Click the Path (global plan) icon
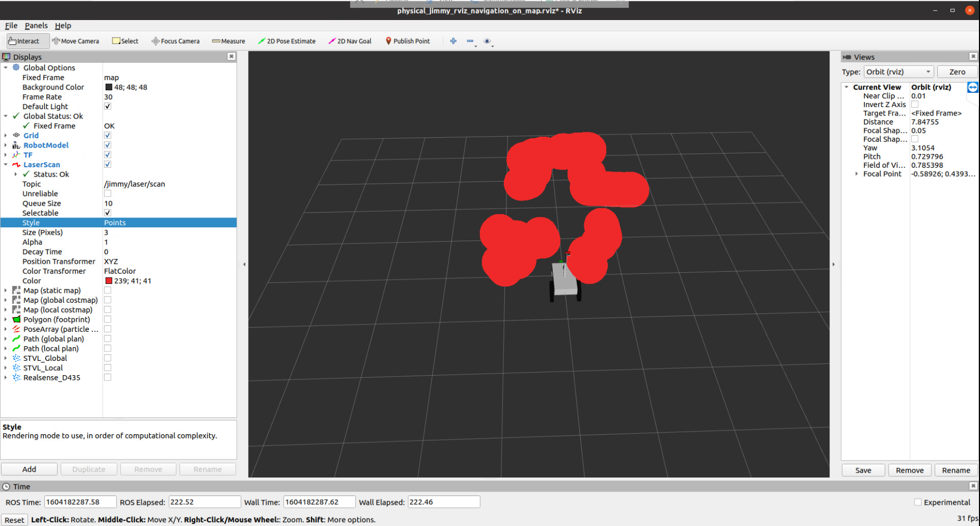This screenshot has height=526, width=980. point(16,339)
